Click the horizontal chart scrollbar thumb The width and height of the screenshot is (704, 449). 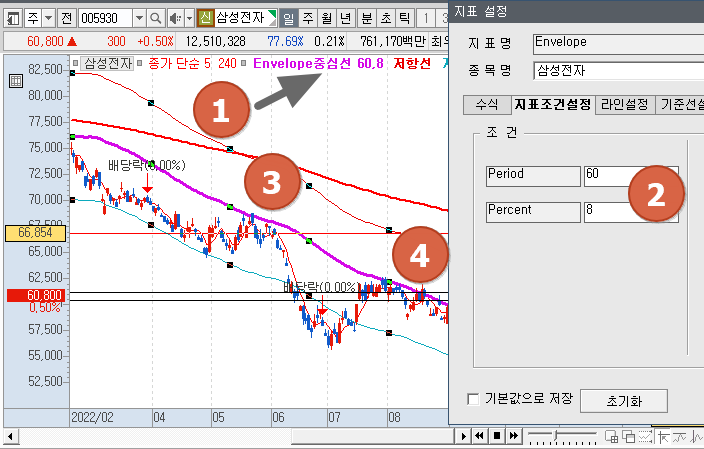click(x=371, y=436)
